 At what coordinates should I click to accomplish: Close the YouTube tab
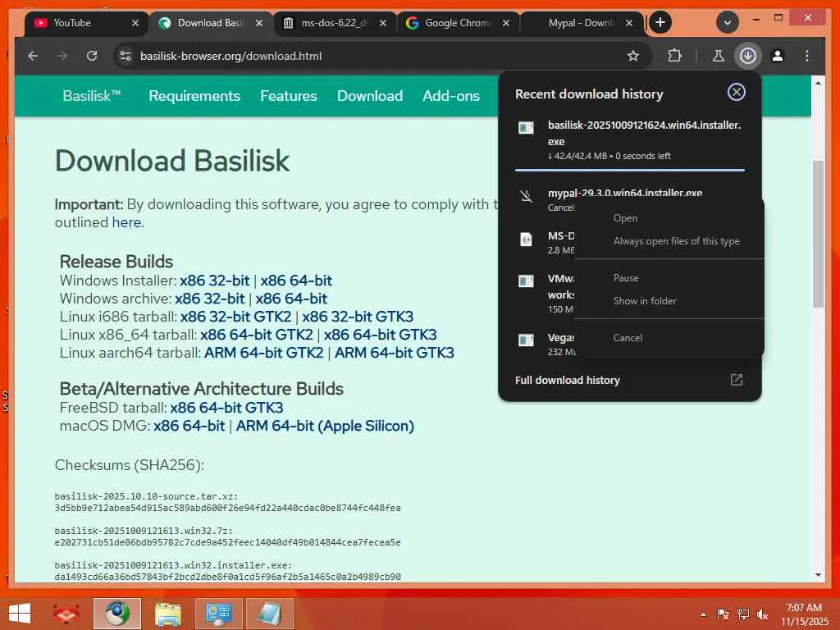(135, 23)
